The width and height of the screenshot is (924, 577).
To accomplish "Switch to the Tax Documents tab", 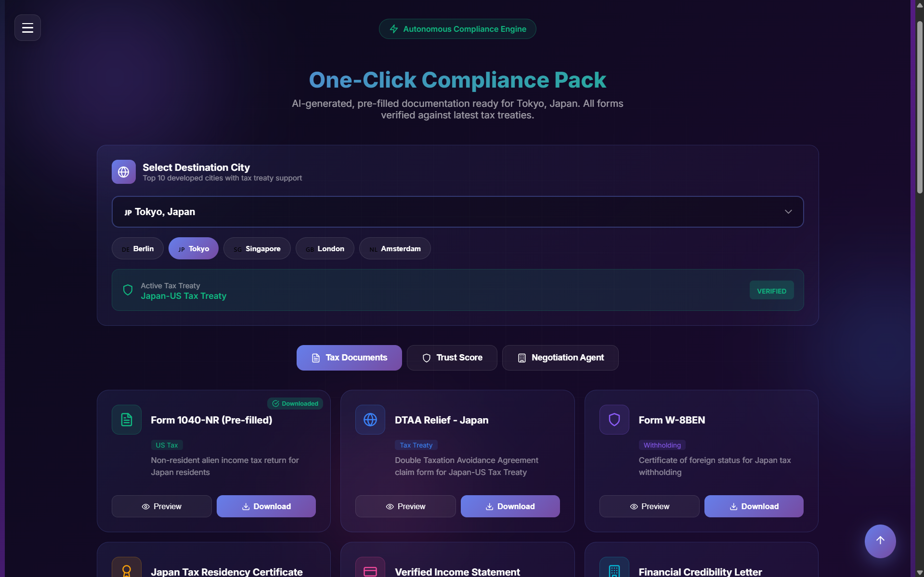I will pyautogui.click(x=349, y=358).
